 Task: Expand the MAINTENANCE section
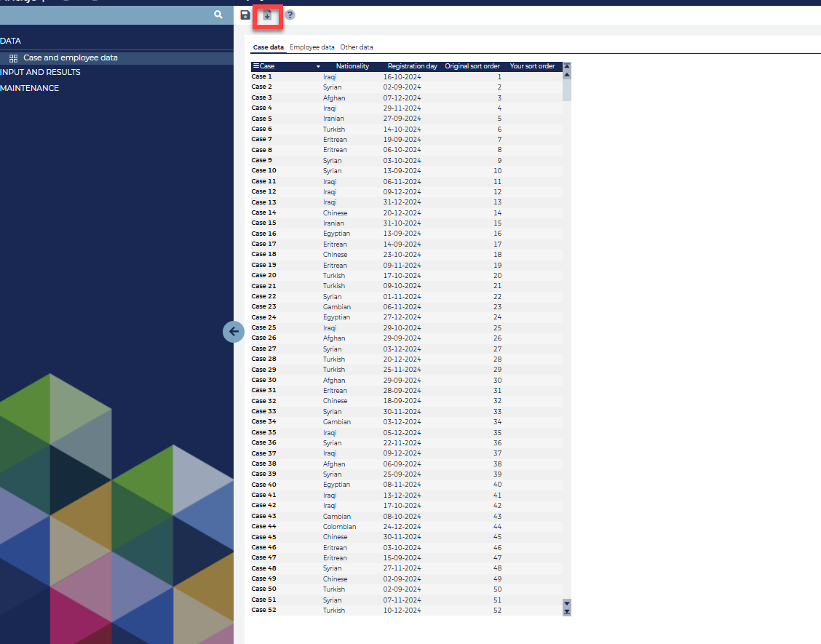[x=30, y=88]
